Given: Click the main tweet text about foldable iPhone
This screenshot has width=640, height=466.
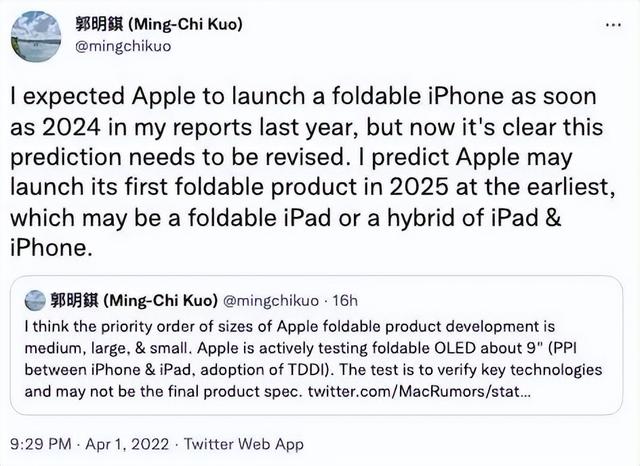Looking at the screenshot, I should 313,172.
